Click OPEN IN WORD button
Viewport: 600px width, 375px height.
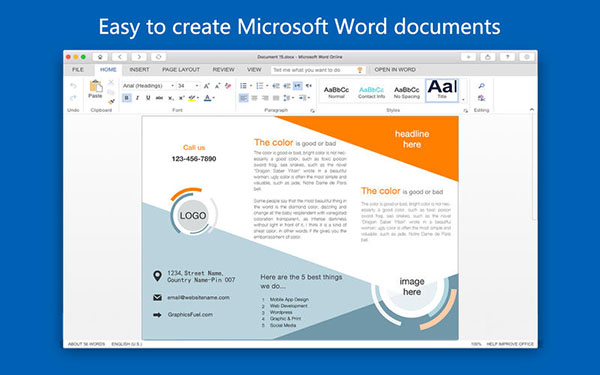(395, 70)
